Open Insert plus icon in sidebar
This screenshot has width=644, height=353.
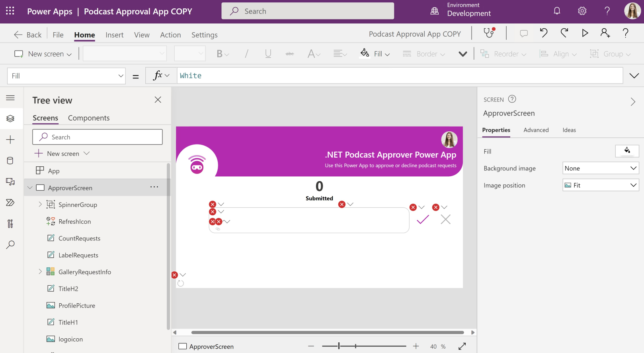pos(10,140)
